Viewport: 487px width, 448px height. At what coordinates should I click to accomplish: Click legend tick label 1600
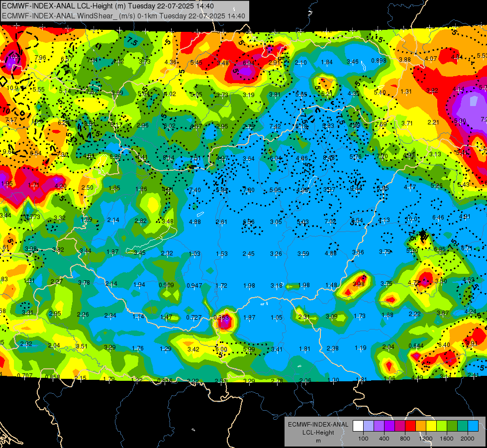447,439
